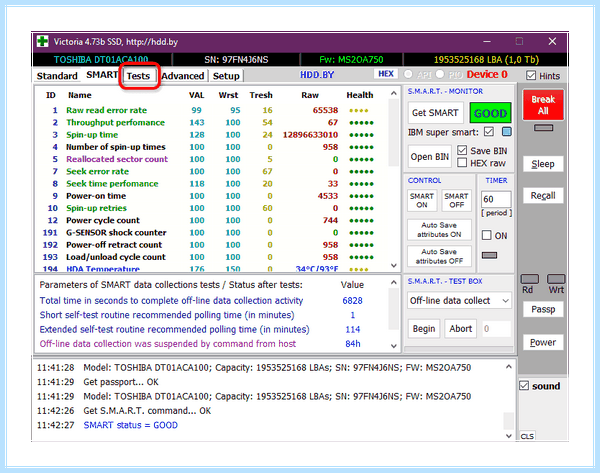The width and height of the screenshot is (600, 473).
Task: Click the down arrow of the parameters list scrollbar
Action: pyautogui.click(x=393, y=346)
